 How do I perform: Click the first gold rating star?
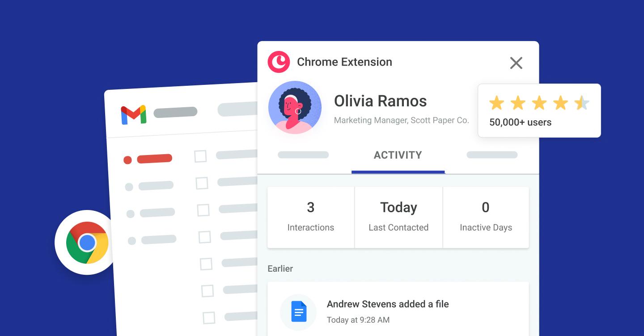coord(496,103)
